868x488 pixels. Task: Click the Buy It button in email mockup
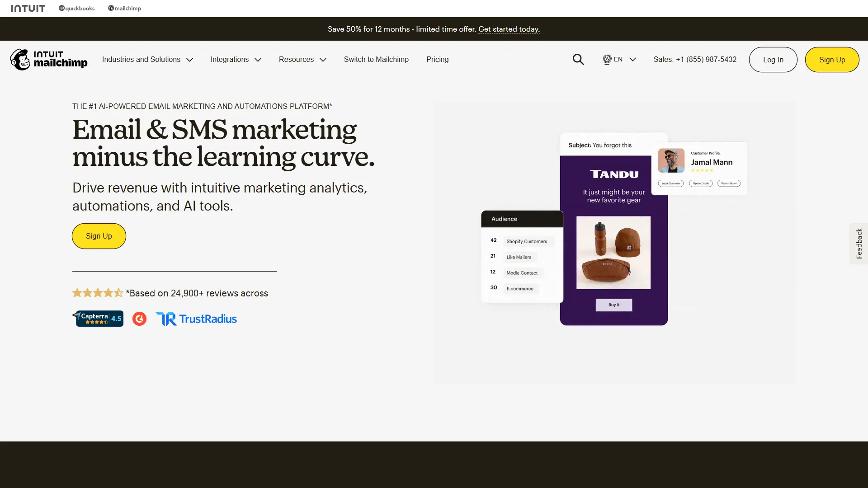point(614,305)
